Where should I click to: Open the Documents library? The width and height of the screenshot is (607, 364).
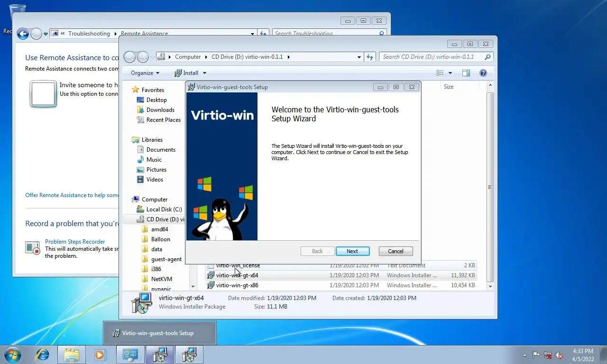pyautogui.click(x=161, y=150)
